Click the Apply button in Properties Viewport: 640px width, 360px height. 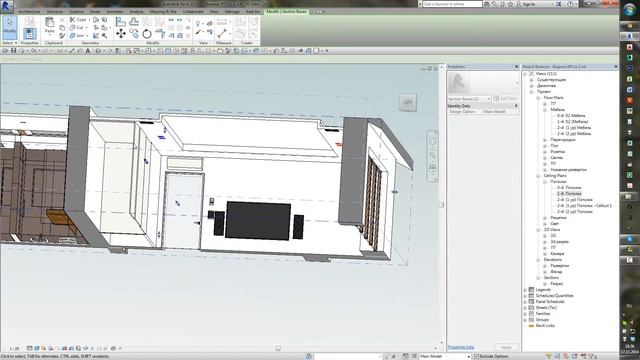pos(506,347)
